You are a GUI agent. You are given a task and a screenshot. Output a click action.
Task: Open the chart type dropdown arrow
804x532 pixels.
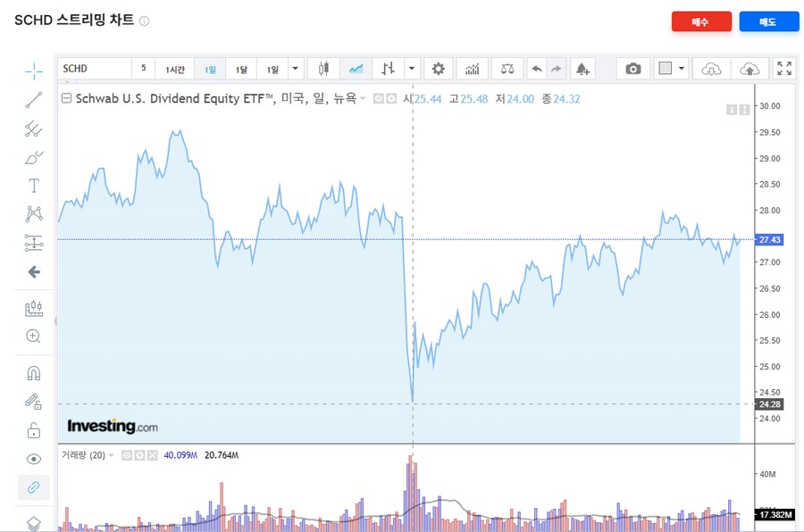pyautogui.click(x=411, y=69)
